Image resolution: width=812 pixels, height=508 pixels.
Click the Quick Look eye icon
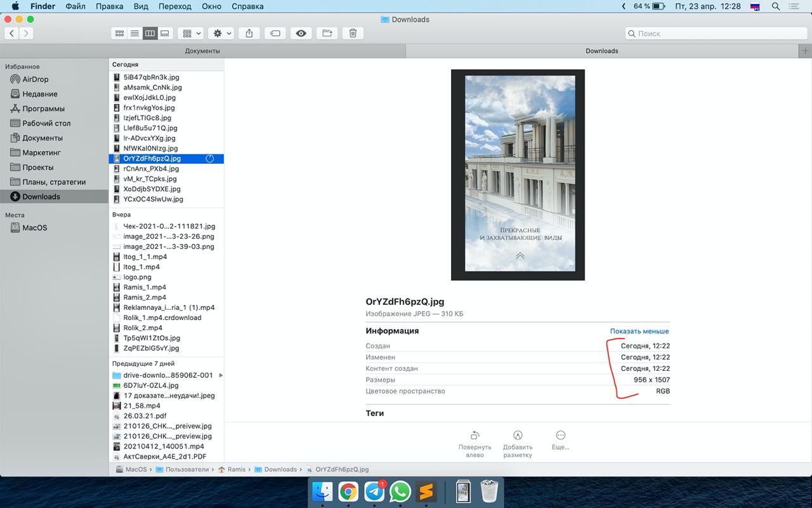point(301,33)
